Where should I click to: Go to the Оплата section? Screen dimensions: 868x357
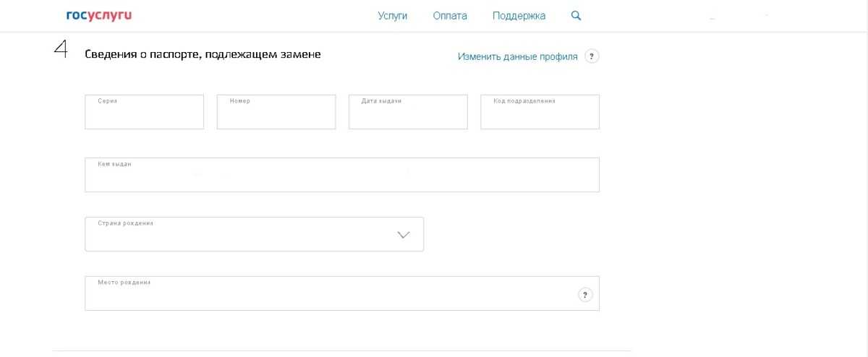[x=449, y=16]
